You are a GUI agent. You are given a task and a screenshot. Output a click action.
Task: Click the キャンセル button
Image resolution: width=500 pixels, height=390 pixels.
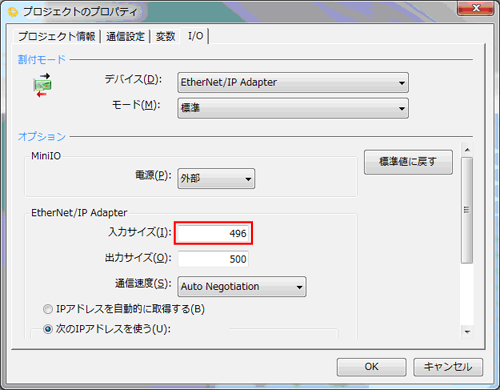pos(448,367)
